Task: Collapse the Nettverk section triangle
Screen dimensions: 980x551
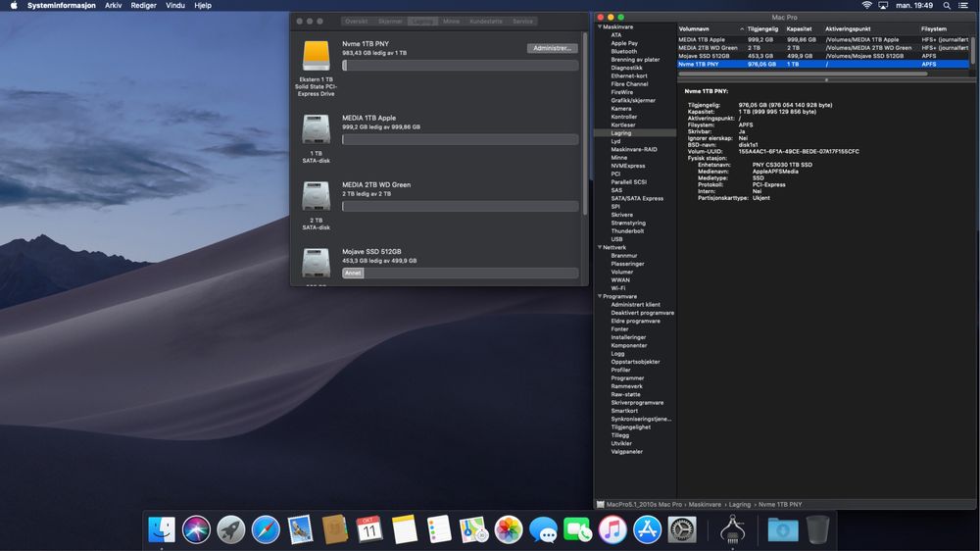Action: (600, 247)
